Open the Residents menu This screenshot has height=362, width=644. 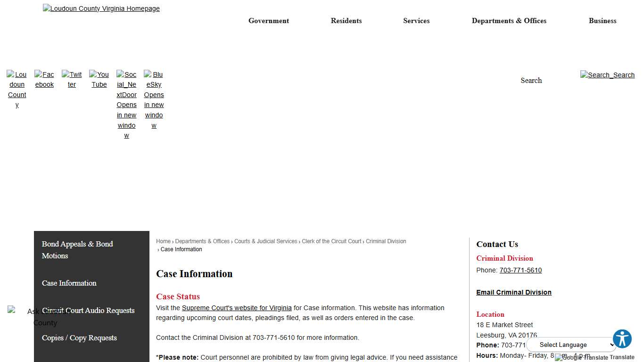pyautogui.click(x=346, y=21)
